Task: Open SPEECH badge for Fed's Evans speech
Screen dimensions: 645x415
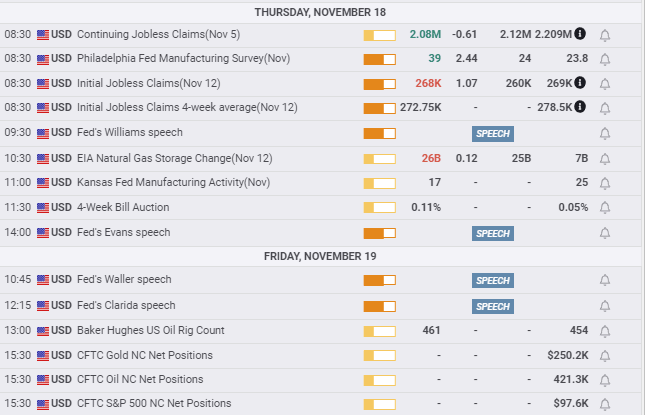Action: [493, 233]
